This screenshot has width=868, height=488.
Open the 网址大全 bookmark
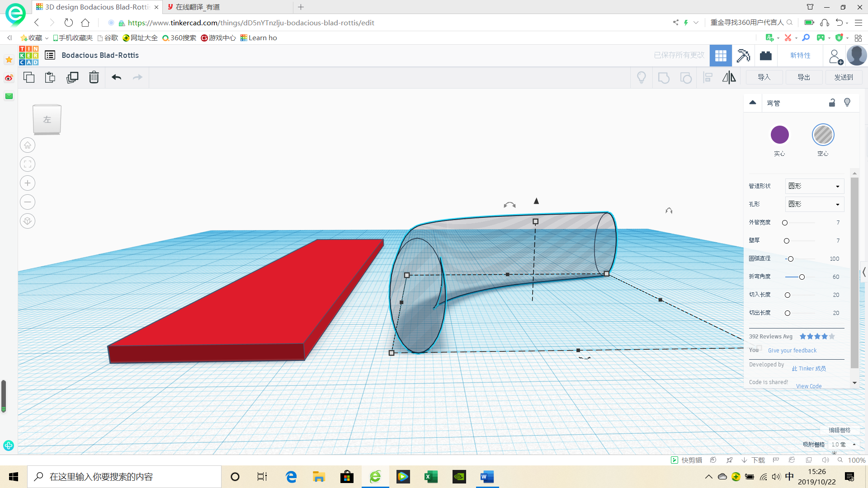click(140, 38)
